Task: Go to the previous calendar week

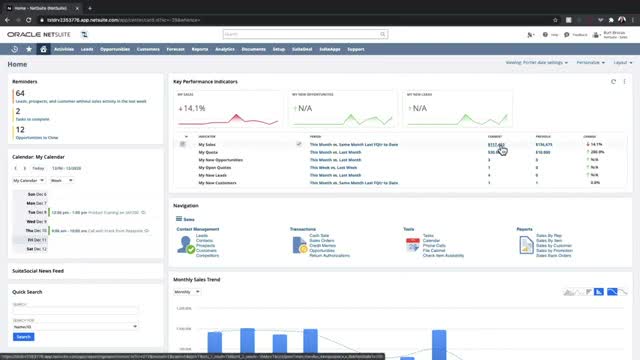Action: [16, 168]
